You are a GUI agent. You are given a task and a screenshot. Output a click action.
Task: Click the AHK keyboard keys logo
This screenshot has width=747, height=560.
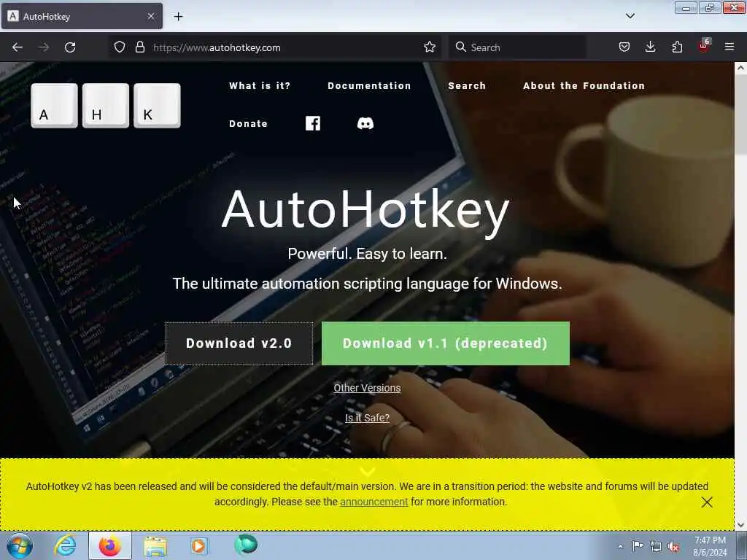[106, 106]
